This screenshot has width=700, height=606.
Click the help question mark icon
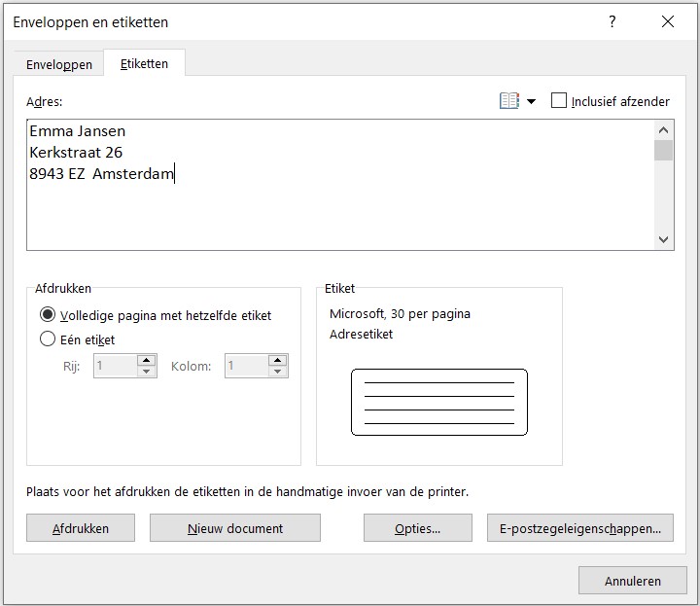click(x=612, y=21)
